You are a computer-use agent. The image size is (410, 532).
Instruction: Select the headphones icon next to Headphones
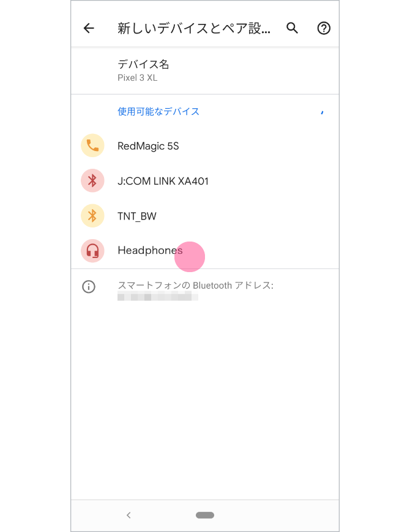click(92, 251)
